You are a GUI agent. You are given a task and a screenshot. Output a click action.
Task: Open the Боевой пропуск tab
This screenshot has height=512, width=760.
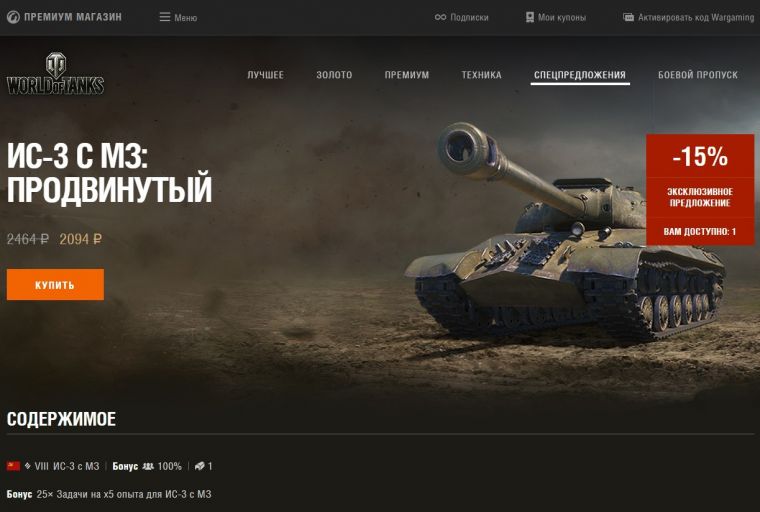coord(698,75)
